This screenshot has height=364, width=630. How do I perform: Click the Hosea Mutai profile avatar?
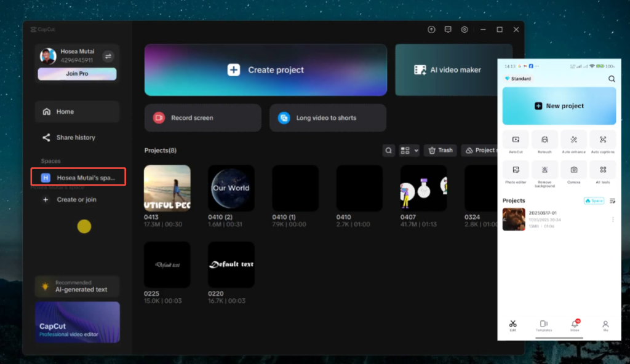click(48, 56)
